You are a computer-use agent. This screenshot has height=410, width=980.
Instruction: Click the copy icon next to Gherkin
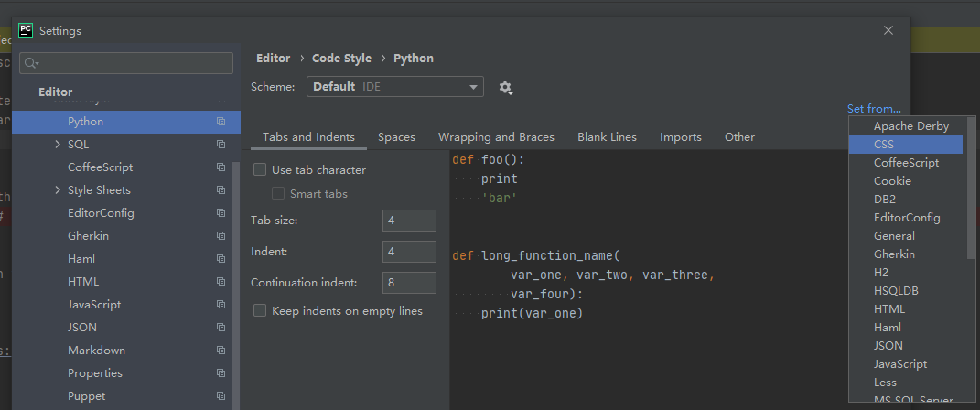pyautogui.click(x=221, y=235)
